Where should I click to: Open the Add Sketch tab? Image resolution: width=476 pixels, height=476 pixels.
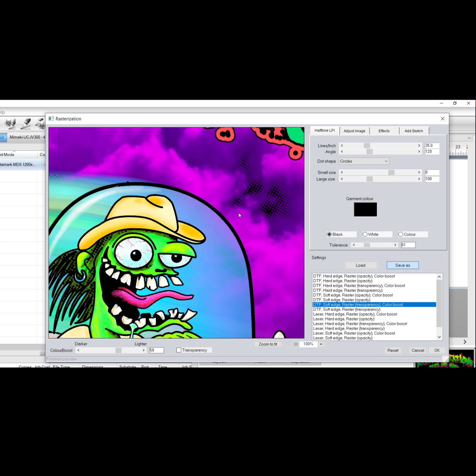414,131
